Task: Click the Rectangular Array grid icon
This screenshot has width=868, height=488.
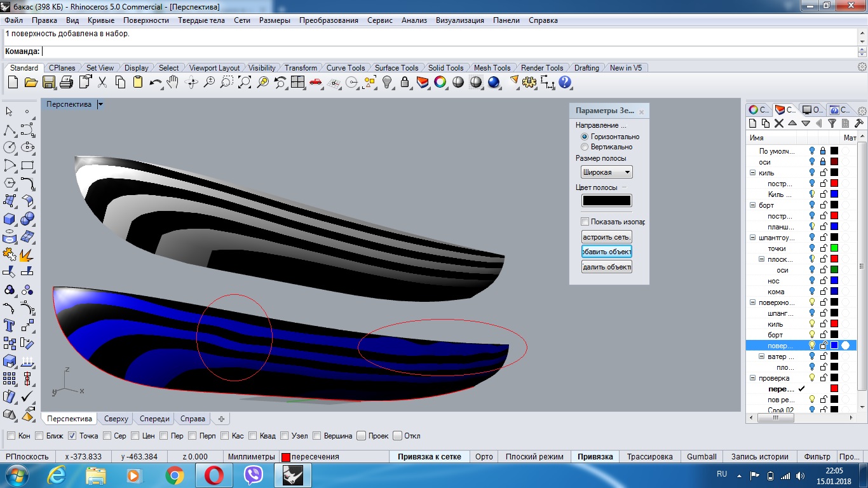Action: 10,379
